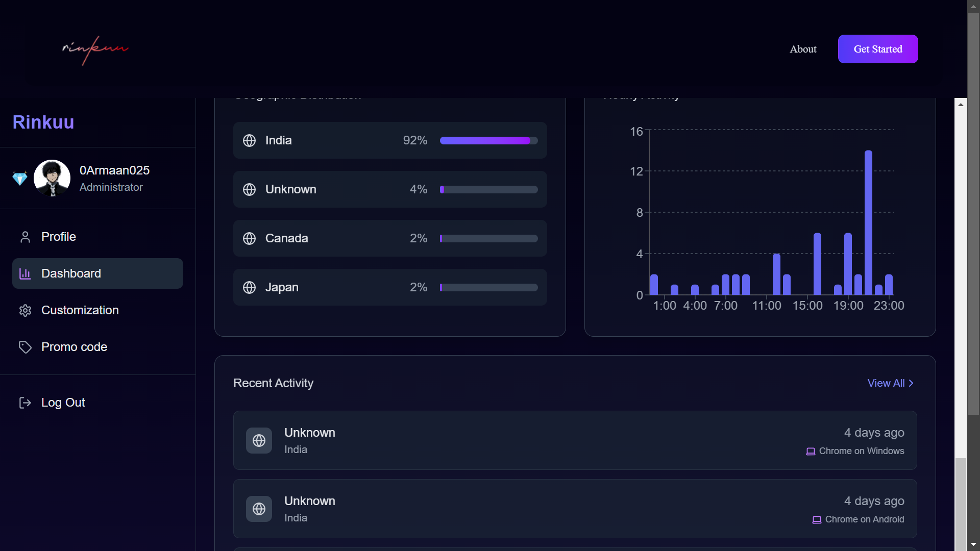Click the Get Started button

click(x=878, y=49)
